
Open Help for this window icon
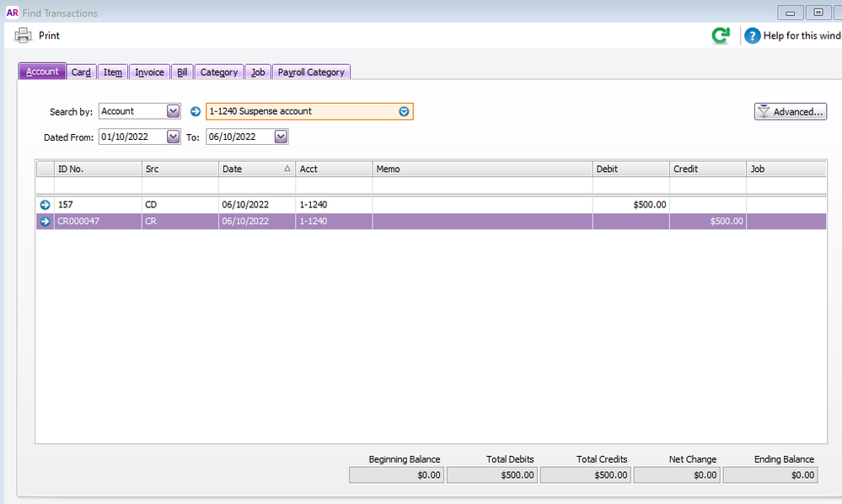tap(752, 35)
